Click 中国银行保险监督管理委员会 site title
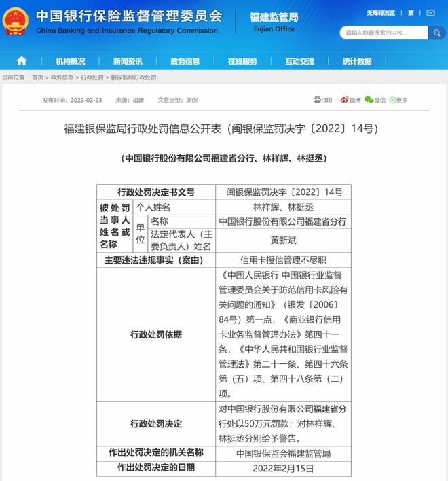Viewport: 448px width, 481px height. [x=129, y=22]
